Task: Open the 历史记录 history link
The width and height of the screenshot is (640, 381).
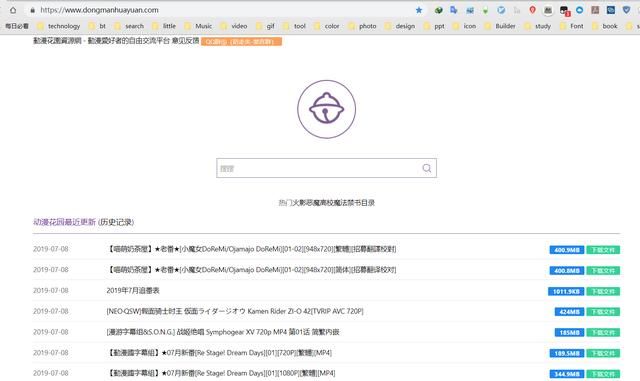Action: pyautogui.click(x=116, y=222)
